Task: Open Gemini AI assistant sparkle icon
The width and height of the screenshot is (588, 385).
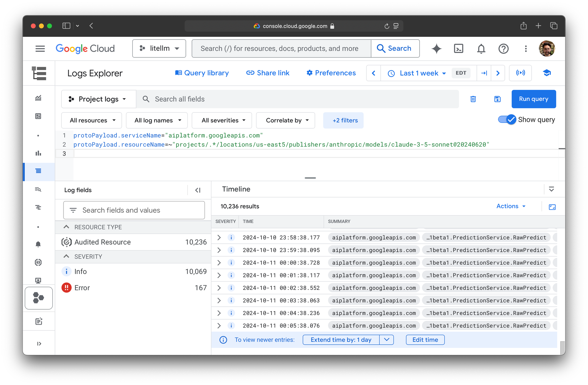Action: (x=436, y=49)
